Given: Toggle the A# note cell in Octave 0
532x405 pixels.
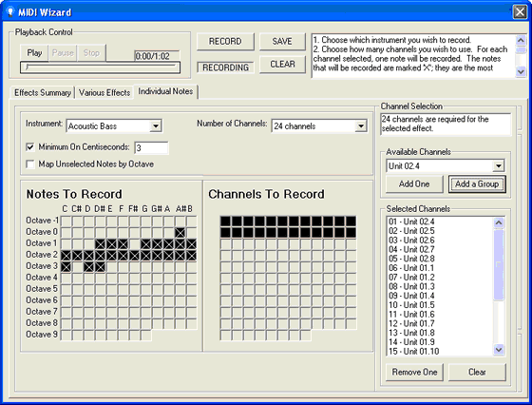Looking at the screenshot, I should pos(180,233).
